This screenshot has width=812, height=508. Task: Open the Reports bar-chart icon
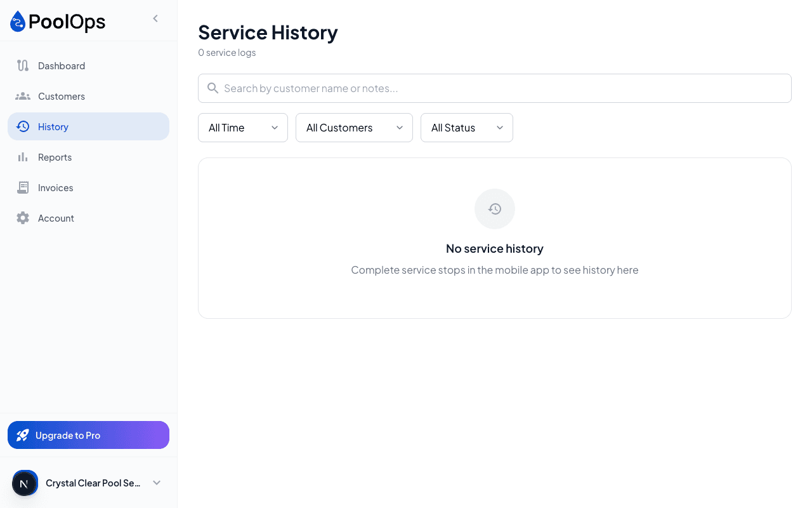[x=23, y=157]
